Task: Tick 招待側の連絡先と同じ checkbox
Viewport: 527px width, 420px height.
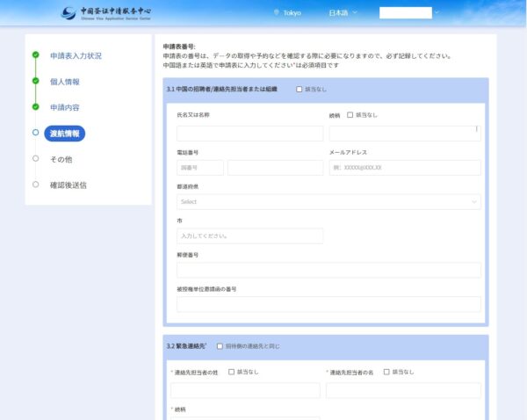Action: (220, 346)
